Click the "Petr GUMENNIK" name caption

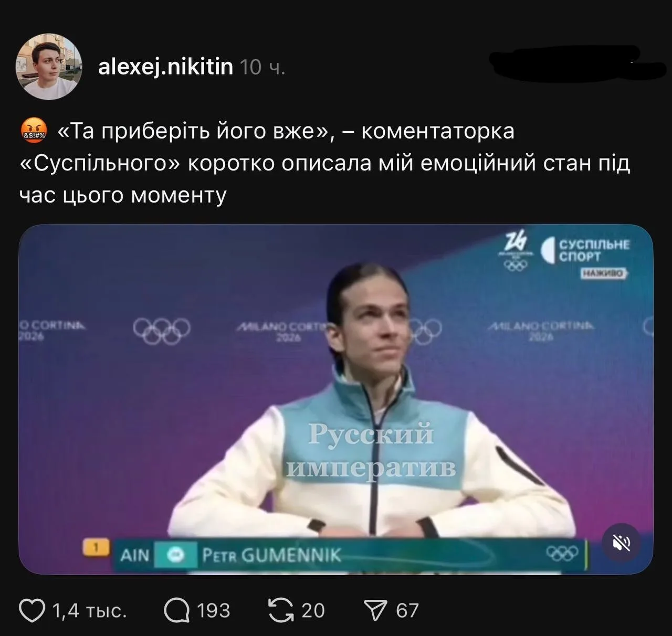[271, 555]
